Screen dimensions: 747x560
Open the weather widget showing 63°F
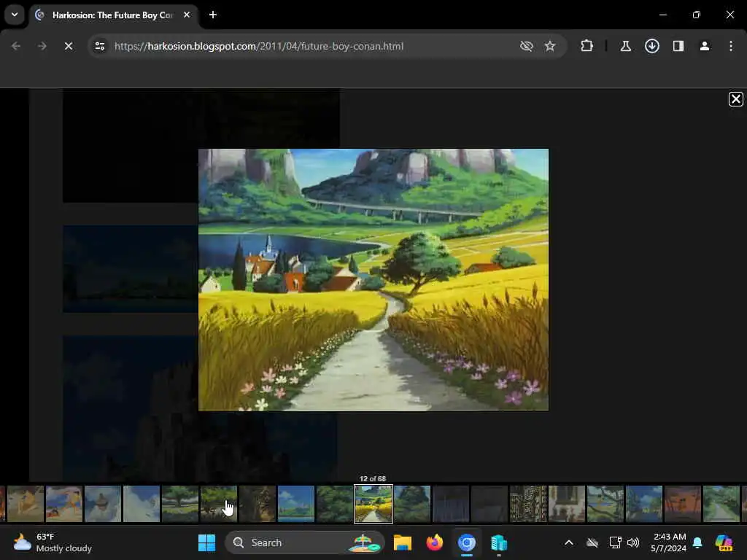pyautogui.click(x=53, y=542)
